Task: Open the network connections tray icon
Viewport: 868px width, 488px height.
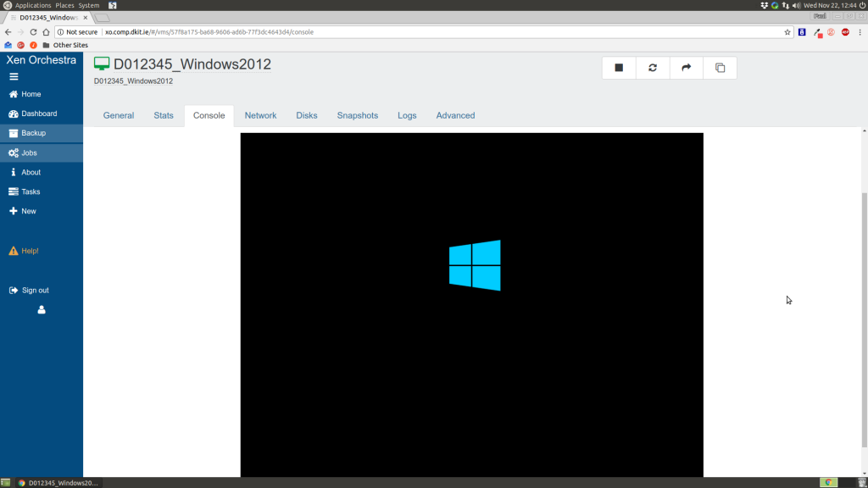Action: pyautogui.click(x=786, y=5)
